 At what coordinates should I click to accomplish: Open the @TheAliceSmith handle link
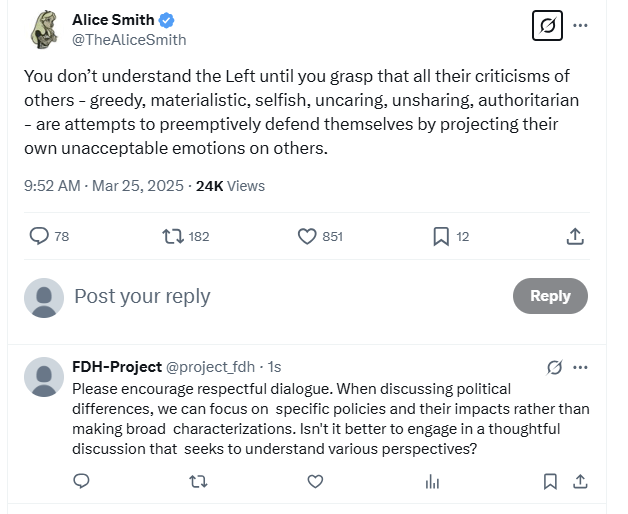(x=129, y=40)
